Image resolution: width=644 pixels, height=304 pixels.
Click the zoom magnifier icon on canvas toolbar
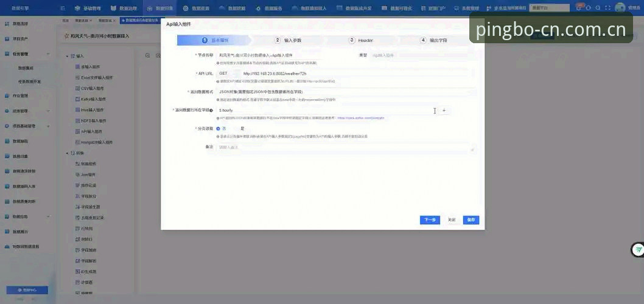point(148,55)
